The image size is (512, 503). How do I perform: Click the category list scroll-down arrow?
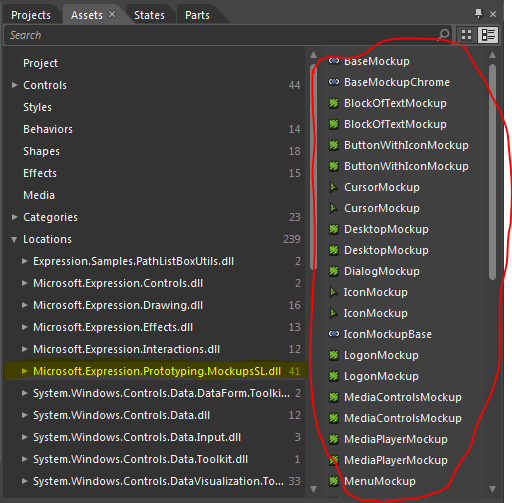313,489
